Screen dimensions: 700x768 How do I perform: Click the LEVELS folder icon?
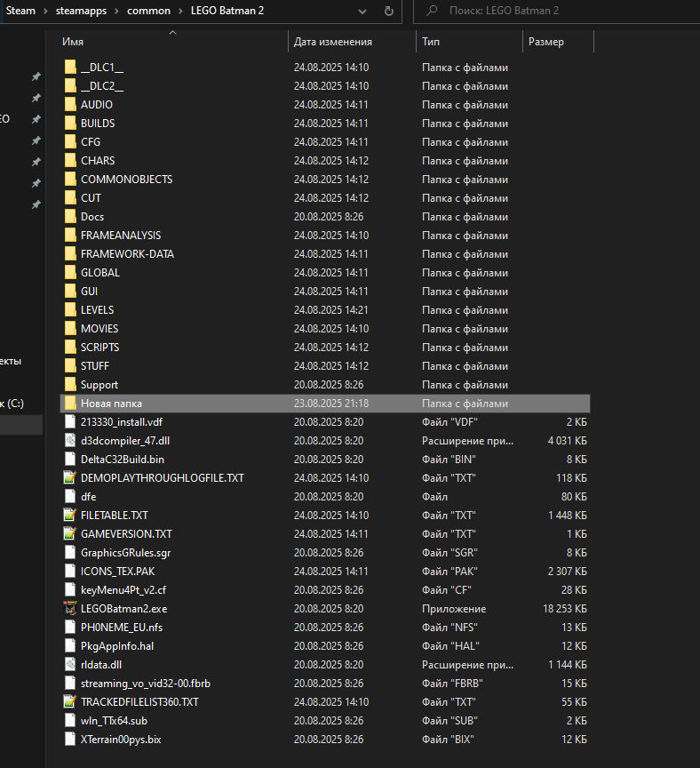[x=70, y=310]
